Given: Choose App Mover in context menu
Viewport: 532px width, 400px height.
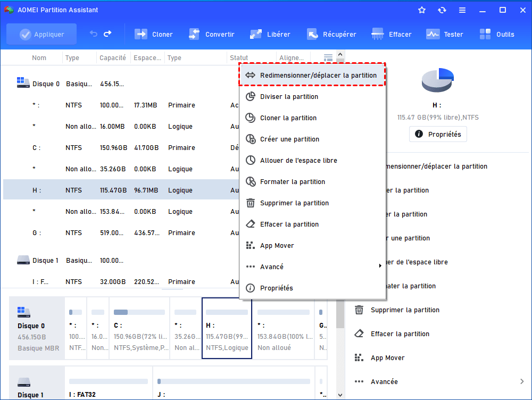Looking at the screenshot, I should (312, 246).
